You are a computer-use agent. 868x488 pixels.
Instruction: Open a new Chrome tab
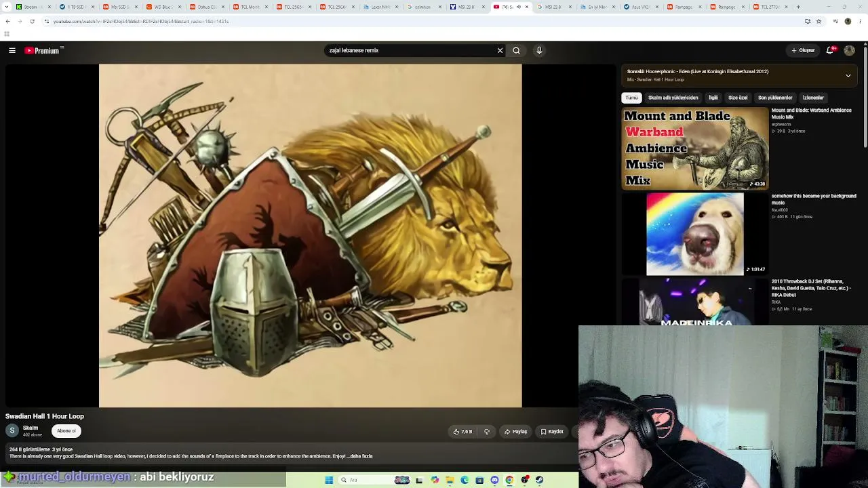[798, 7]
